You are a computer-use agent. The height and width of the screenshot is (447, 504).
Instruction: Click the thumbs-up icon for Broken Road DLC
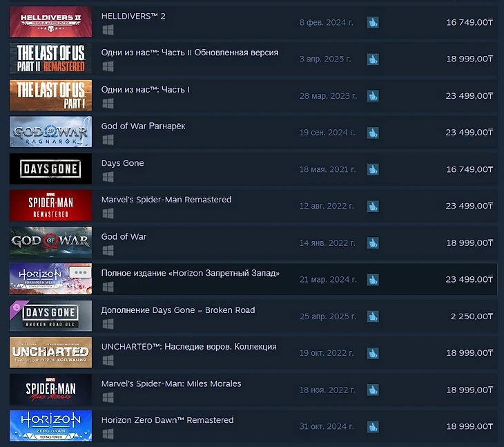click(373, 316)
